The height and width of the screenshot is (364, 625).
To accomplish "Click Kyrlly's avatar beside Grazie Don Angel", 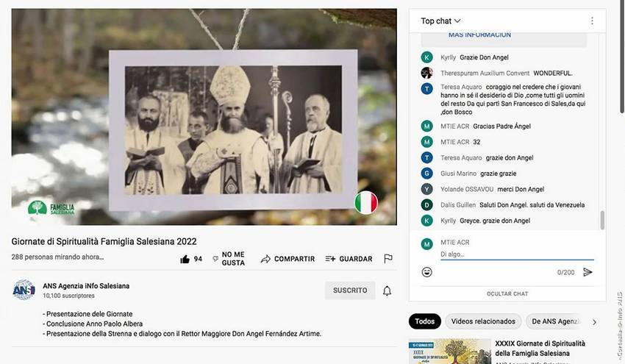I will 427,57.
